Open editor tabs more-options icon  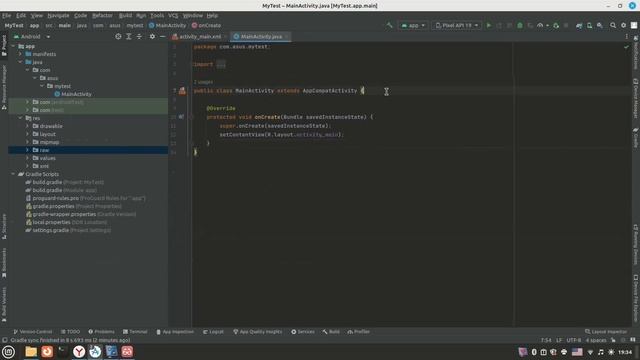pos(627,36)
